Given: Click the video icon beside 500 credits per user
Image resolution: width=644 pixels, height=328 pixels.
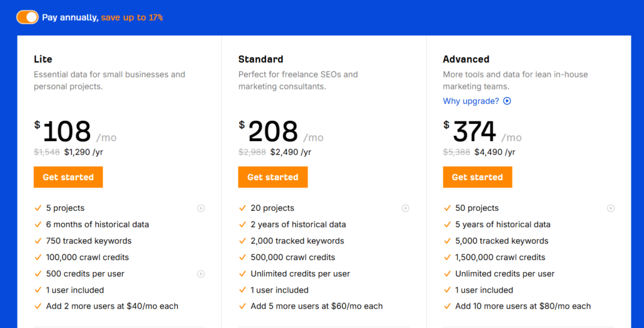Looking at the screenshot, I should pos(201,274).
